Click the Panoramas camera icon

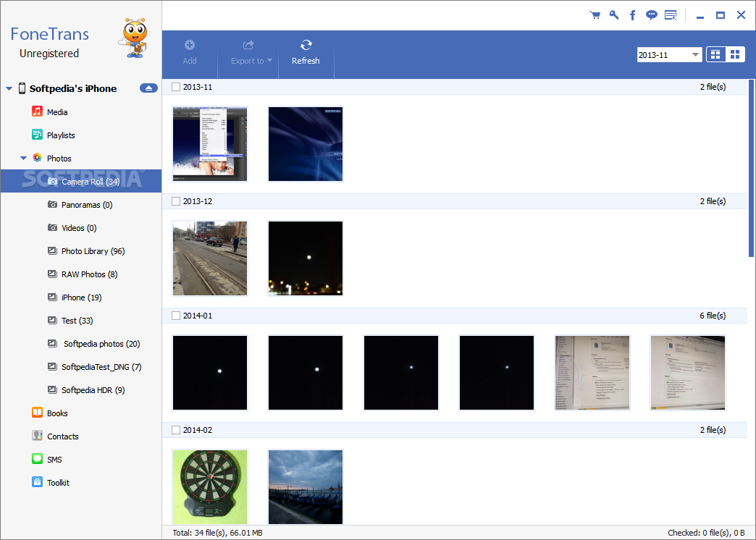[x=52, y=204]
